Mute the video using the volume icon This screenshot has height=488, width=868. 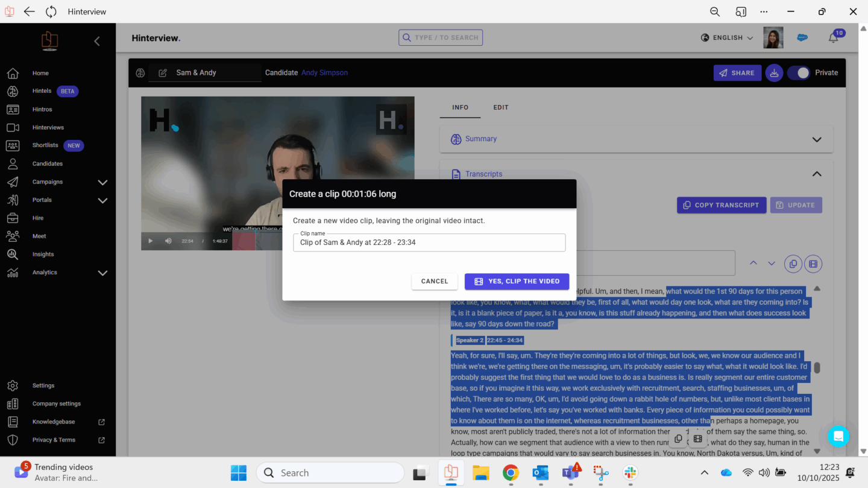click(168, 241)
